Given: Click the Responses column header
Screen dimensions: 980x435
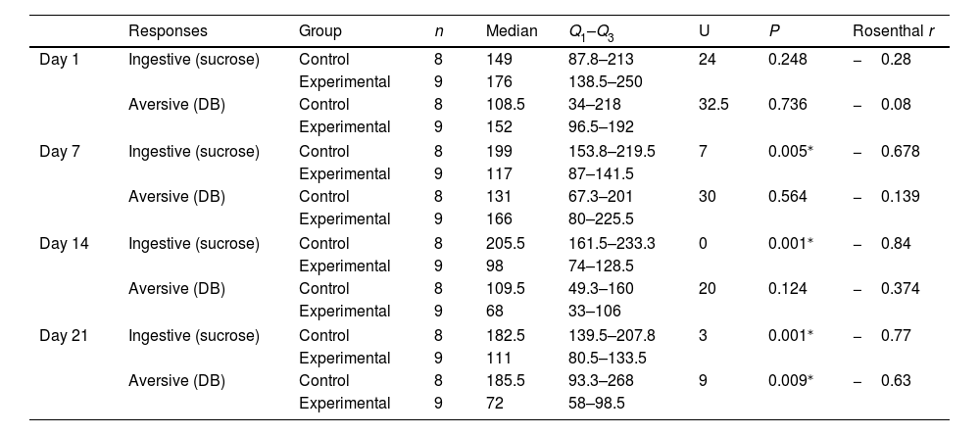Looking at the screenshot, I should [x=168, y=31].
